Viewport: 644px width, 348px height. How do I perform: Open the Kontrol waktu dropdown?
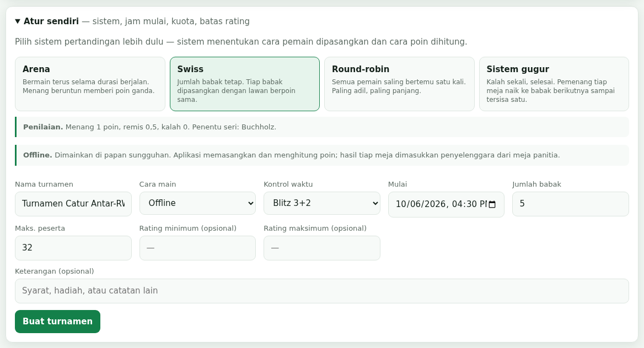click(x=322, y=203)
